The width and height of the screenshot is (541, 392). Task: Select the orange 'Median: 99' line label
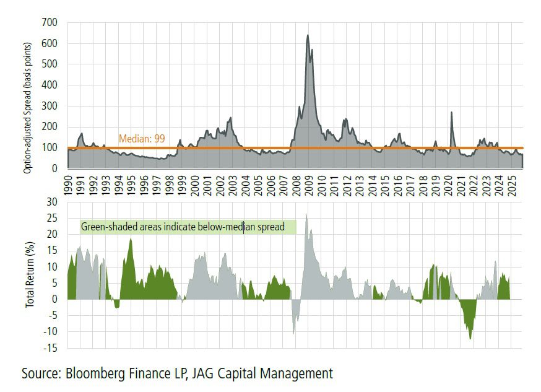(x=142, y=137)
